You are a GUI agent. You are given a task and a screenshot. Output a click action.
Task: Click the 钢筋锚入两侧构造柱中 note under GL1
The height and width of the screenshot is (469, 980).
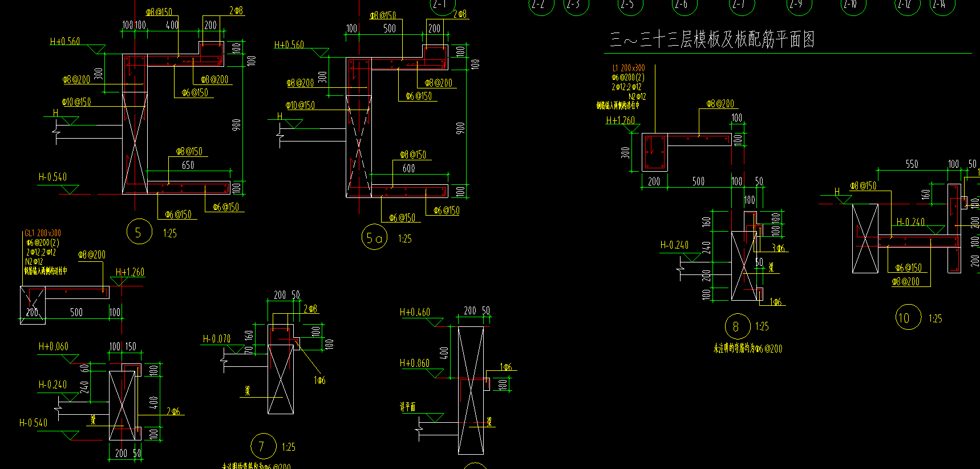(x=46, y=271)
